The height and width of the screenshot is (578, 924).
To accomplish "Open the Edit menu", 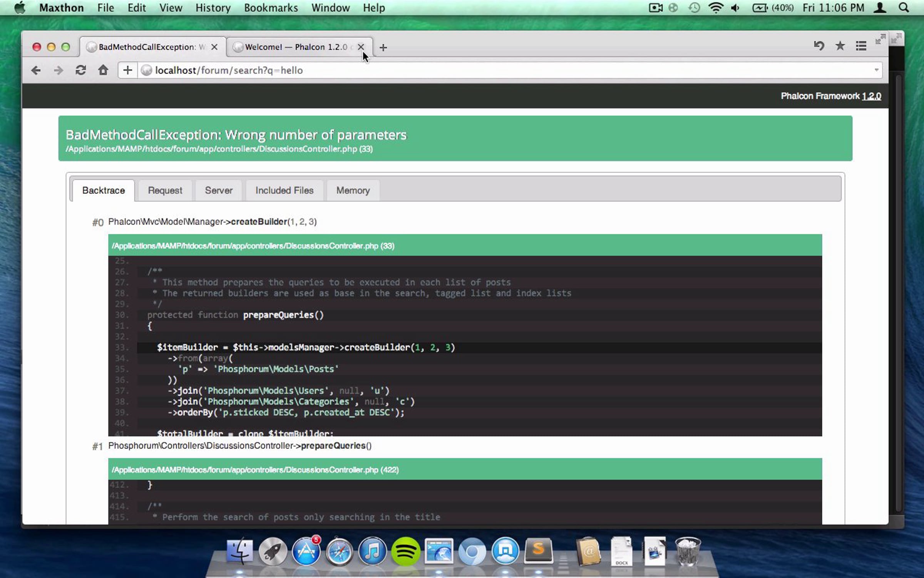I will tap(137, 8).
